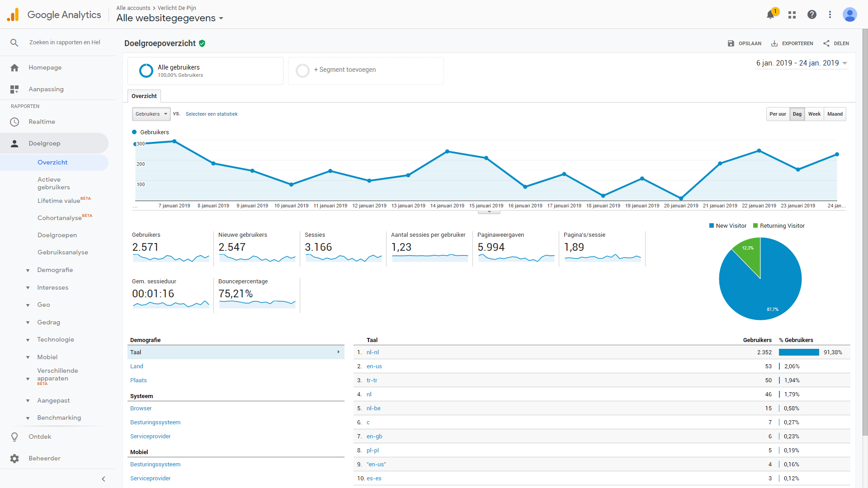Open Actieve gebruikers report

point(54,183)
